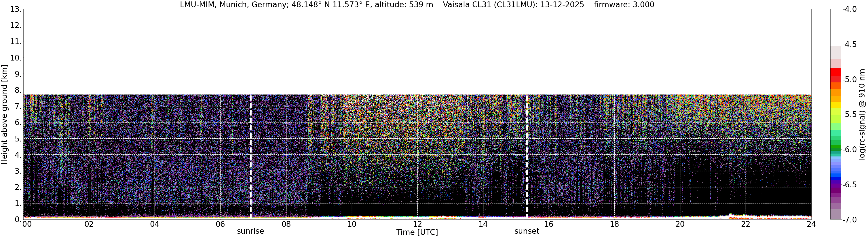Click the '20' time tick label
This screenshot has height=238, width=868.
click(x=680, y=224)
